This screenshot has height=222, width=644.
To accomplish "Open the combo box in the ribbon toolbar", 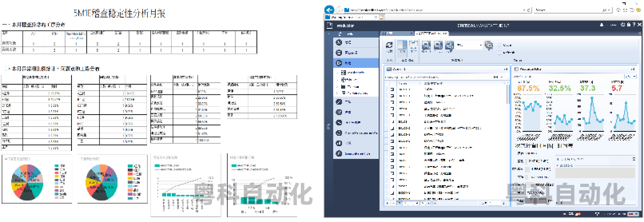I will [x=469, y=46].
